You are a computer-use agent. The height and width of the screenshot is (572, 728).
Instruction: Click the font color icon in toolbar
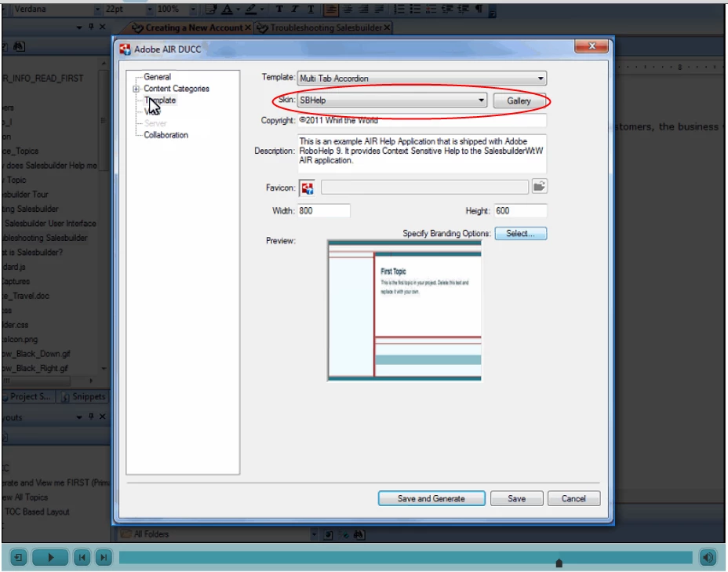227,9
